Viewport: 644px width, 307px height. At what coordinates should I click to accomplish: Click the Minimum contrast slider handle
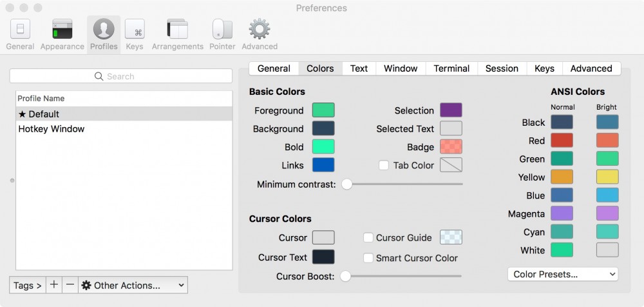point(347,184)
